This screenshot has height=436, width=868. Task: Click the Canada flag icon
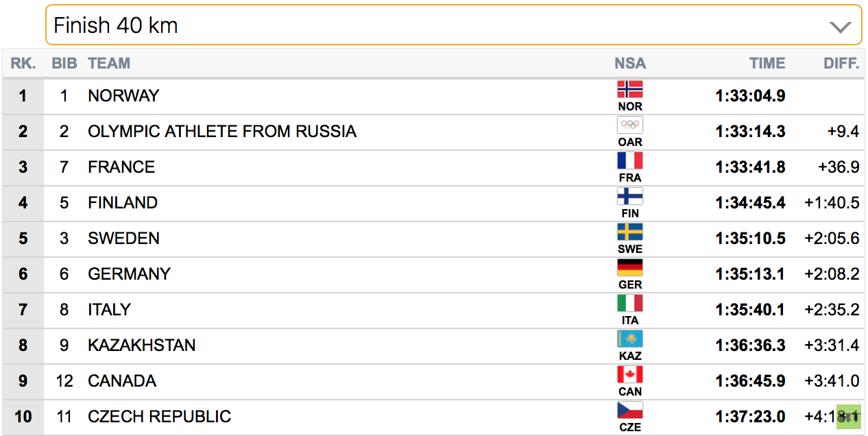click(x=629, y=374)
